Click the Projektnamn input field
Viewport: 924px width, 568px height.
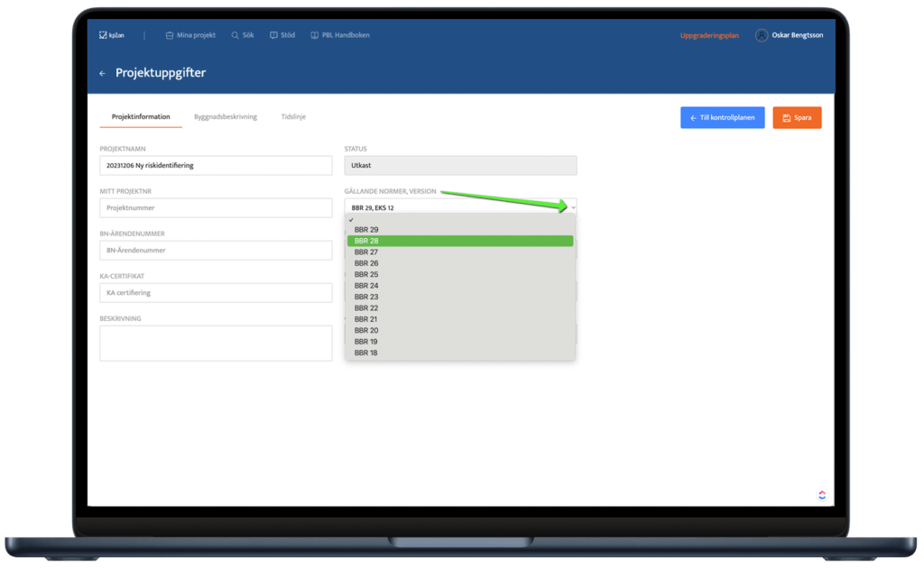pyautogui.click(x=216, y=166)
